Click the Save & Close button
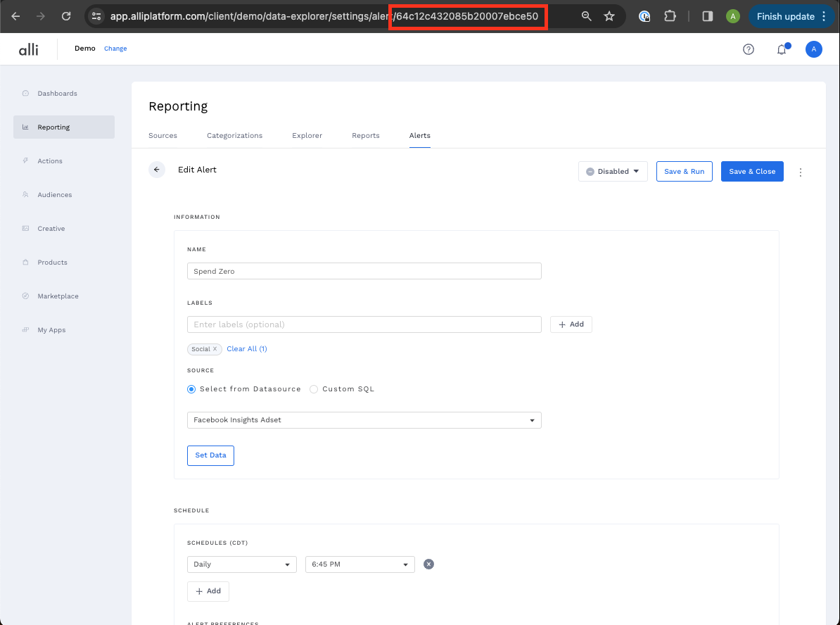The width and height of the screenshot is (840, 625). point(752,172)
